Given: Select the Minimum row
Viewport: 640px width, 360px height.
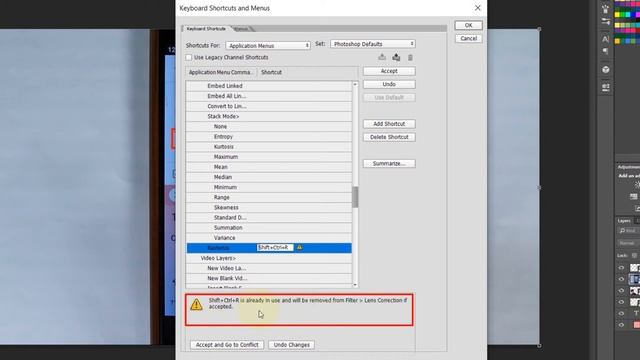Looking at the screenshot, I should [269, 187].
